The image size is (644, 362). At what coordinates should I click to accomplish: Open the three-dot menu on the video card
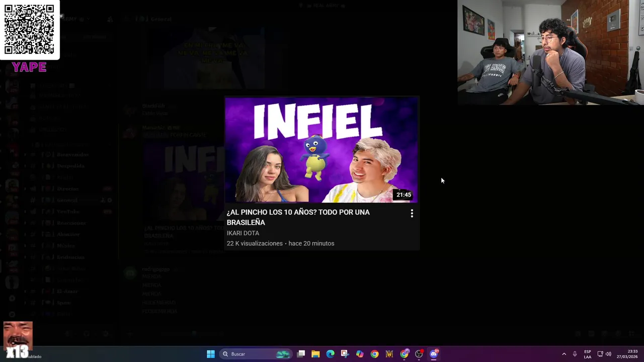(412, 213)
